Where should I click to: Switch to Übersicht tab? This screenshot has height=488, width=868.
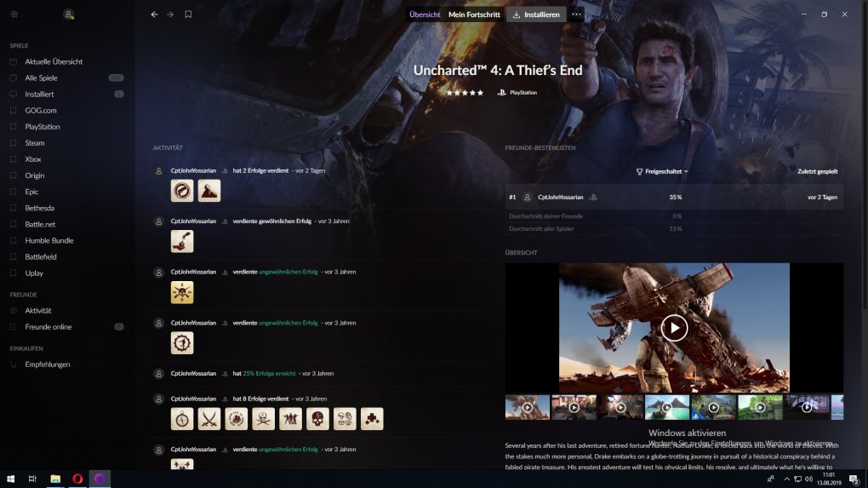[425, 14]
